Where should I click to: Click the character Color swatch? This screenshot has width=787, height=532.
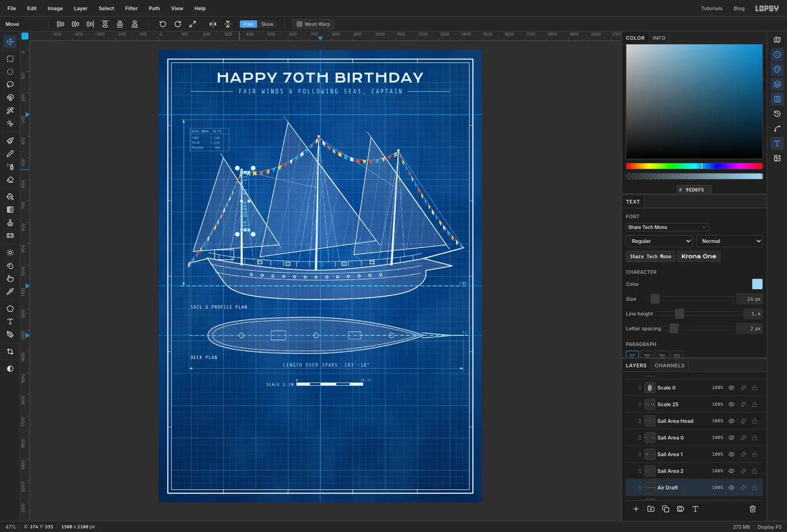pyautogui.click(x=757, y=284)
